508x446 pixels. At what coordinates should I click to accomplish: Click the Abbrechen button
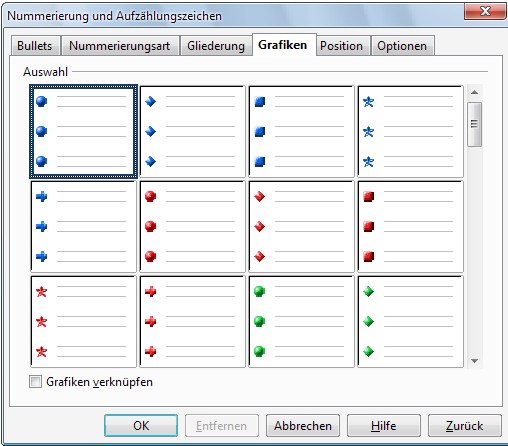[x=303, y=426]
